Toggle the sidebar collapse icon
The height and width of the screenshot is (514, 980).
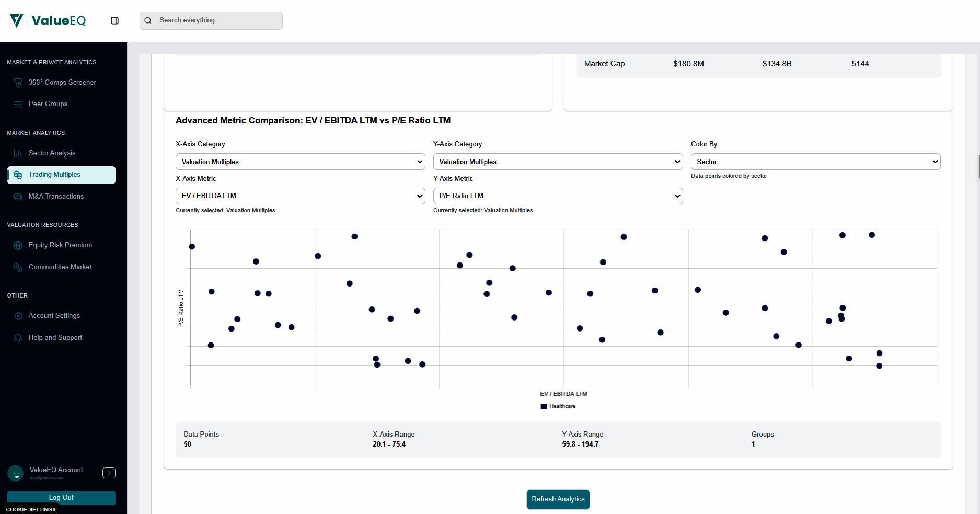click(114, 20)
